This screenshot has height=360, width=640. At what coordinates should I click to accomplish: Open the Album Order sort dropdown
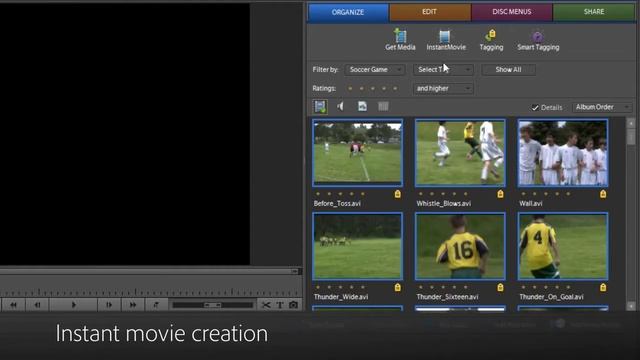pyautogui.click(x=602, y=107)
